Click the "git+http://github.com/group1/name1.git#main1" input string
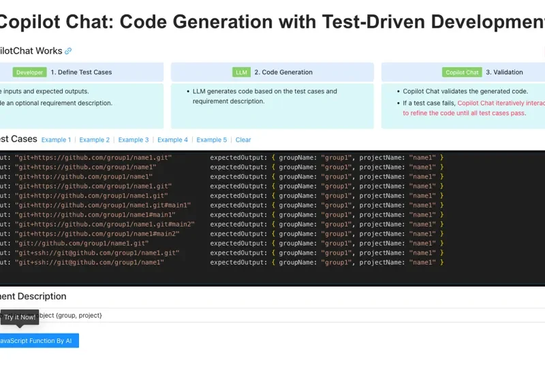The image size is (545, 392). 103,206
